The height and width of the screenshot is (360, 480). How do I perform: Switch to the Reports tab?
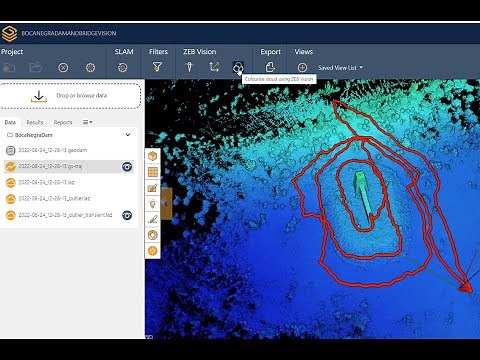click(63, 122)
